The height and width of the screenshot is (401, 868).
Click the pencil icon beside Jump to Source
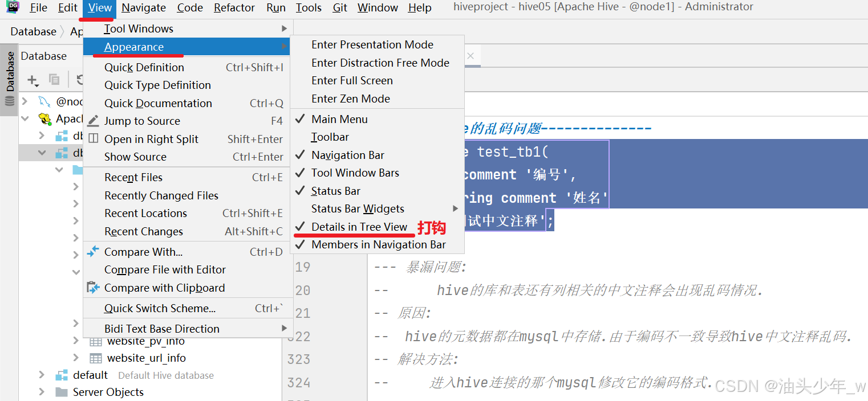[x=92, y=120]
